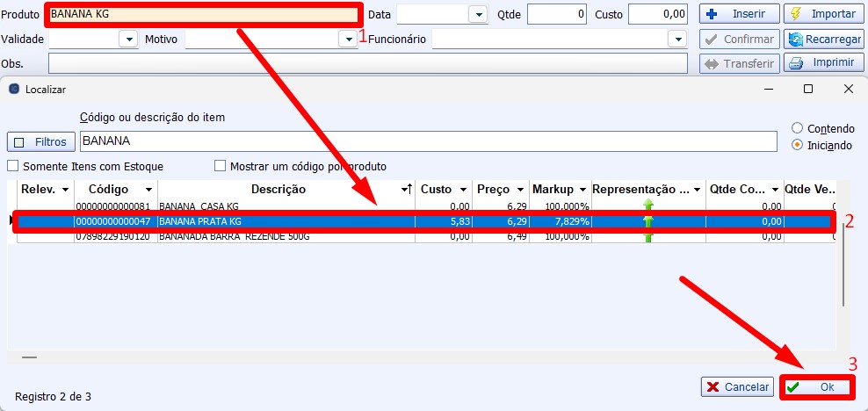This screenshot has height=411, width=868.
Task: Click the Preço column header
Action: 492,189
